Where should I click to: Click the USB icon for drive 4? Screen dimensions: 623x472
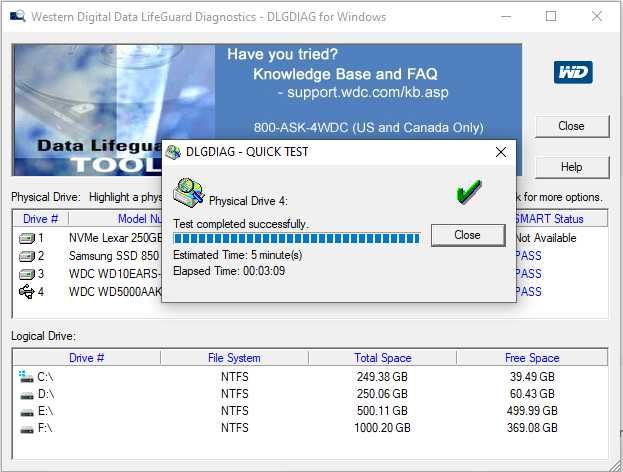tap(27, 292)
